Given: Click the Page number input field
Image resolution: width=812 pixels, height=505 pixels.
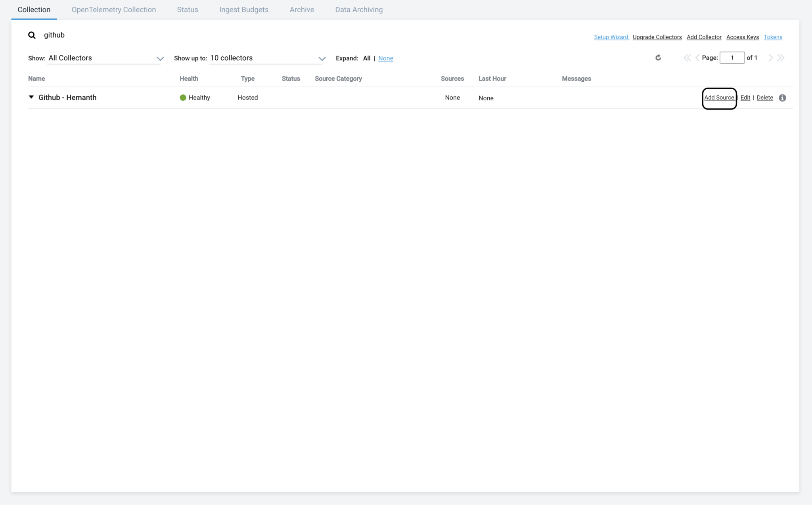Looking at the screenshot, I should (x=732, y=58).
